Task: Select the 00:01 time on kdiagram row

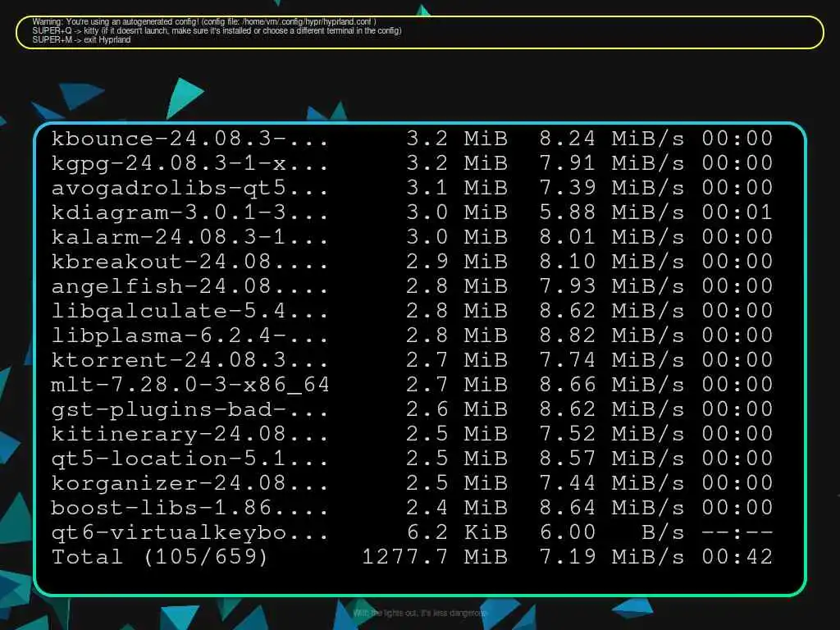Action: pos(737,212)
